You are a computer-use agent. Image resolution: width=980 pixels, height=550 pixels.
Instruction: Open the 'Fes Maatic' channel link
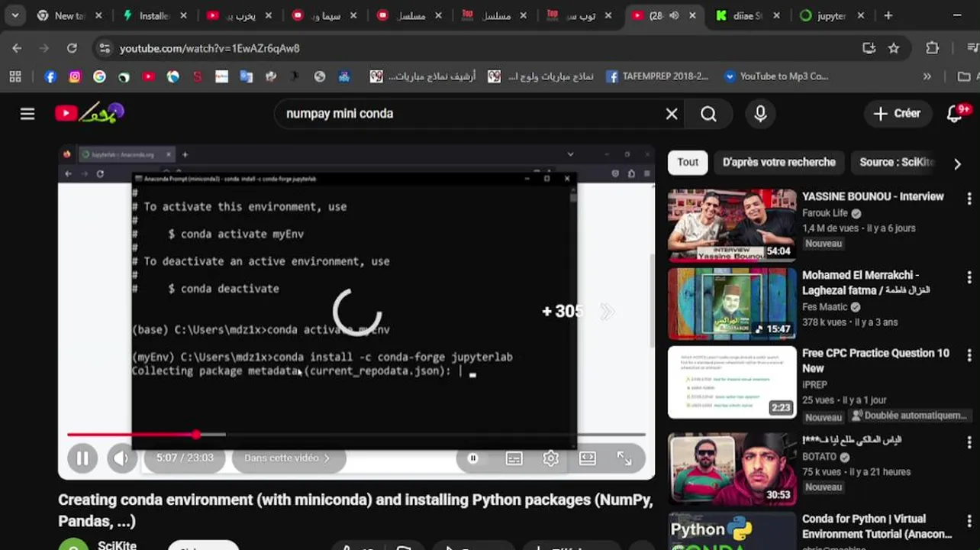[x=825, y=307]
